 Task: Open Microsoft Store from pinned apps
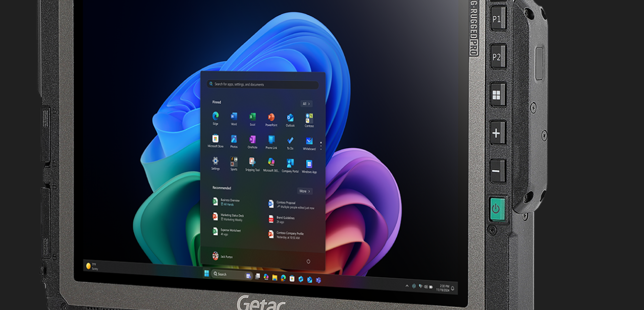(x=216, y=141)
